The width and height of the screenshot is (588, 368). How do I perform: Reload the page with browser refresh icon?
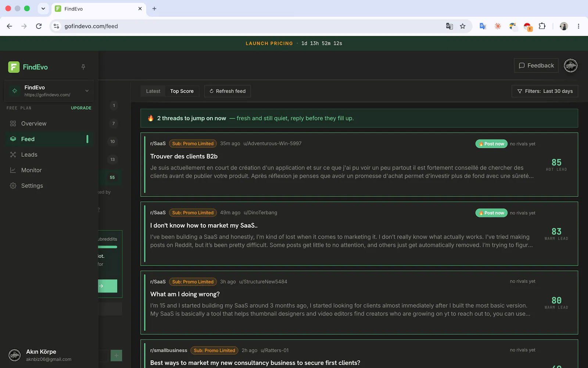(x=39, y=26)
